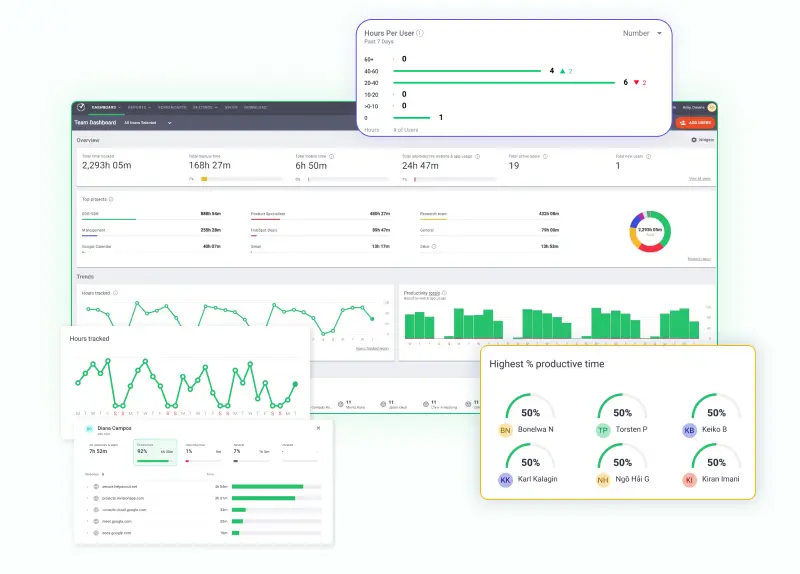
Task: Click the info icon beside Top projects
Action: click(x=110, y=199)
